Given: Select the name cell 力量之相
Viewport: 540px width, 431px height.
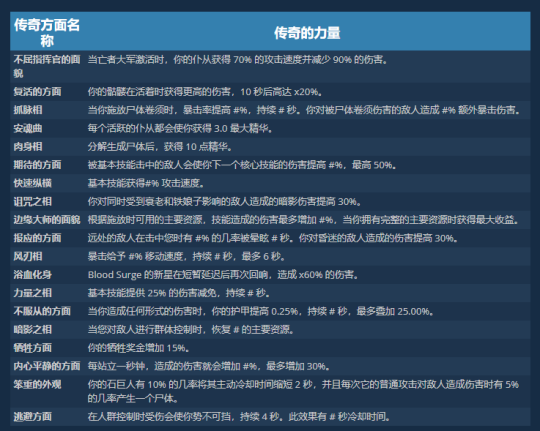Looking at the screenshot, I should tap(33, 293).
